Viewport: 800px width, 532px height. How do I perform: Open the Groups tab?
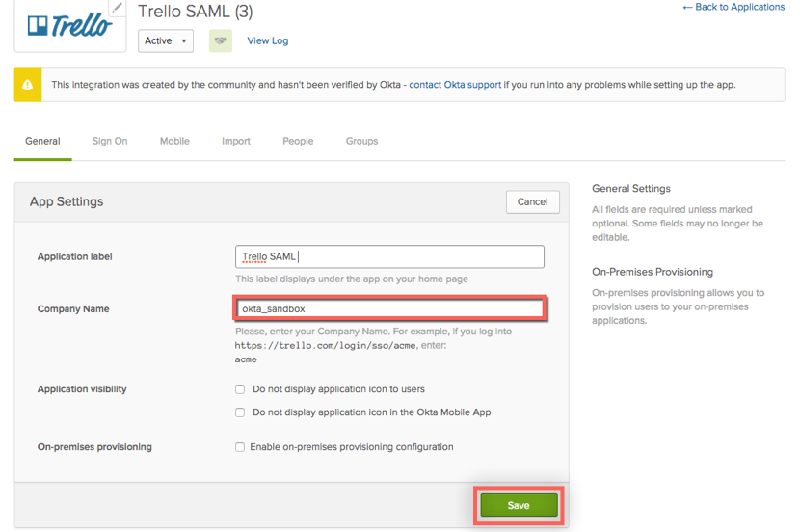[361, 141]
